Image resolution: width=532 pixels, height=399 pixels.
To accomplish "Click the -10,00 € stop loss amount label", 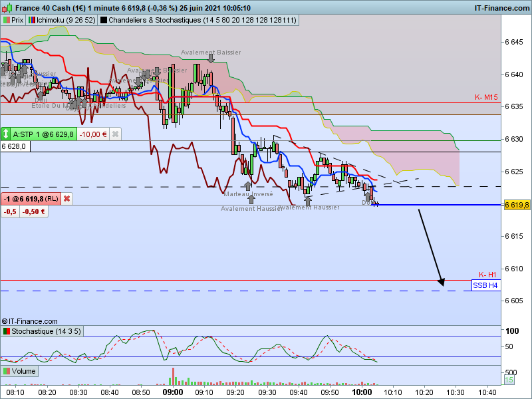I will pyautogui.click(x=93, y=134).
